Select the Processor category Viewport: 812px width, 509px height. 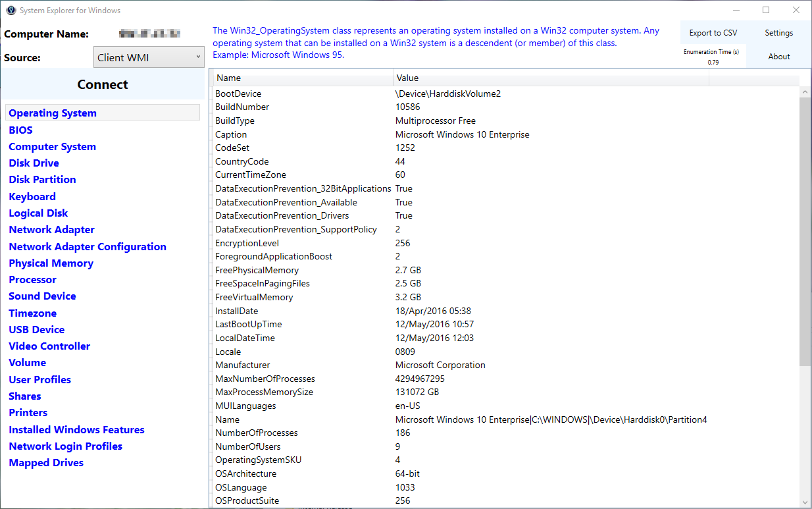click(32, 280)
